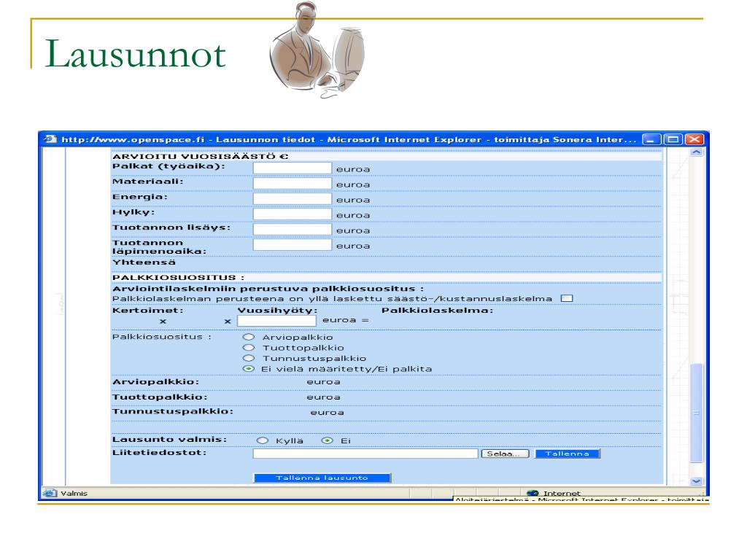The height and width of the screenshot is (560, 747).
Task: Click the Tallenna attachment button
Action: pos(568,454)
